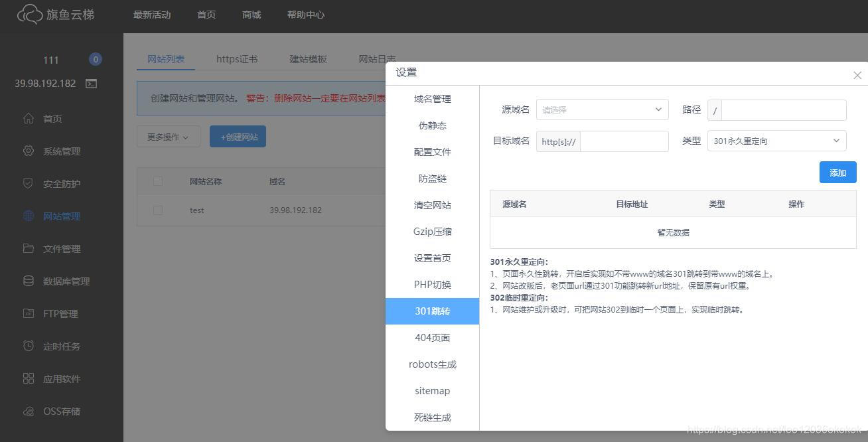Click the cloud icon for OSS存储
This screenshot has height=442, width=868.
[28, 411]
